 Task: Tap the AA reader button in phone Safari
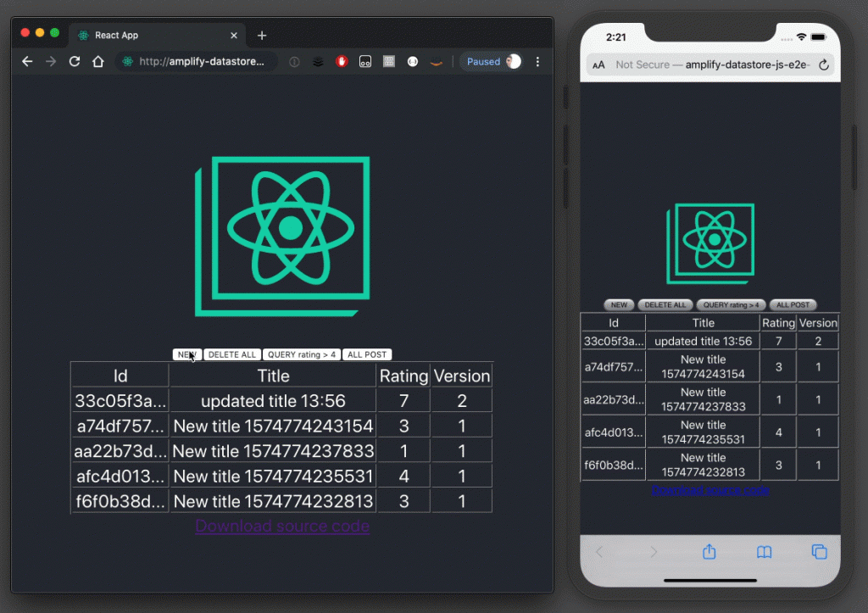coord(598,64)
